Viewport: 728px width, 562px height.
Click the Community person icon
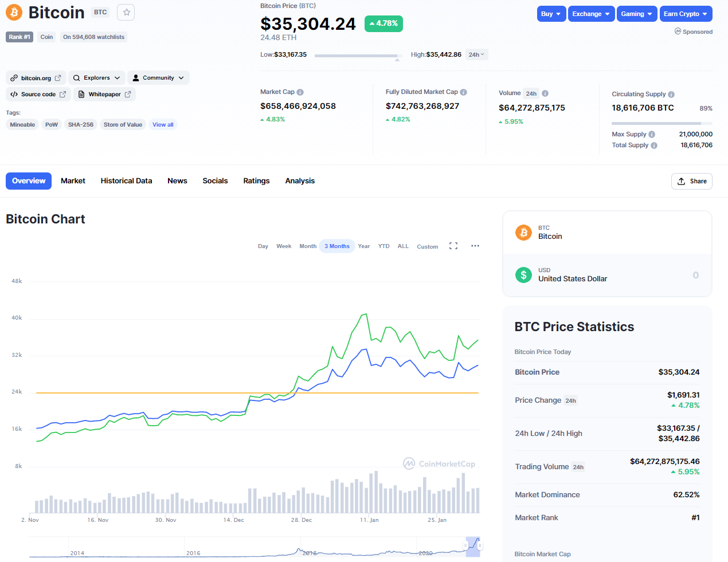[136, 78]
